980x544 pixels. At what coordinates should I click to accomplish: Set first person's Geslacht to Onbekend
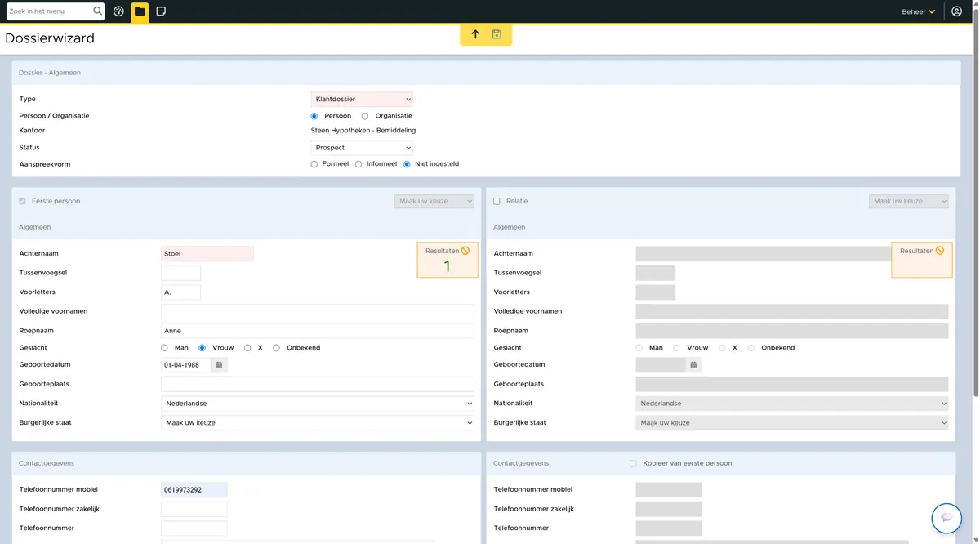click(x=276, y=348)
